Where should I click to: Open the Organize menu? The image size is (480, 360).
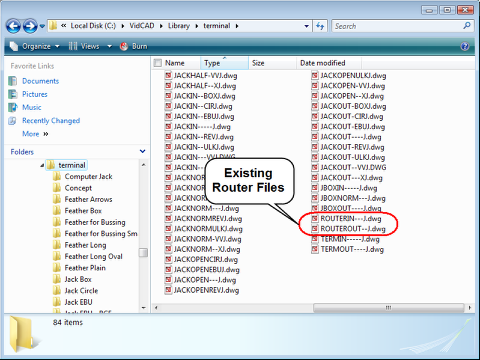click(x=35, y=46)
